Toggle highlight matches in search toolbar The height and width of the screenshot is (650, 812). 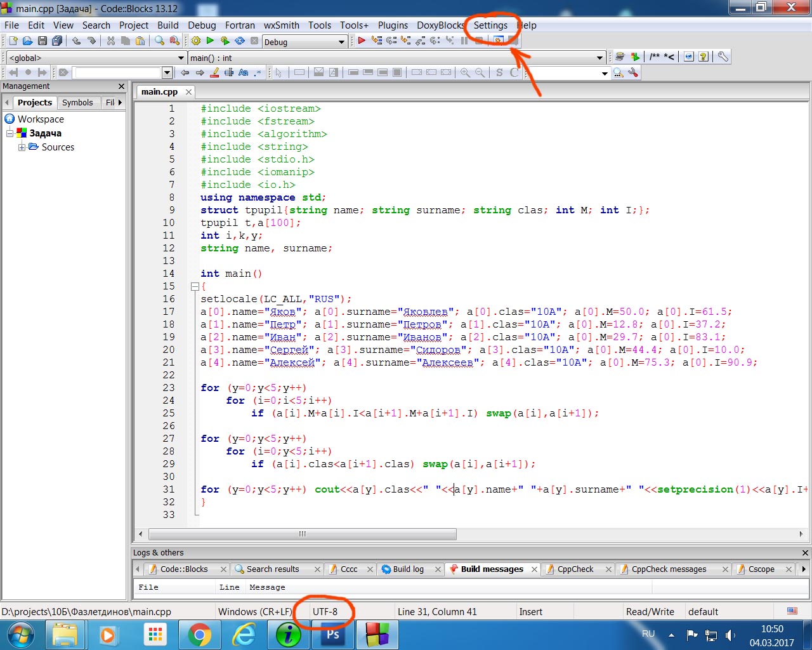215,73
